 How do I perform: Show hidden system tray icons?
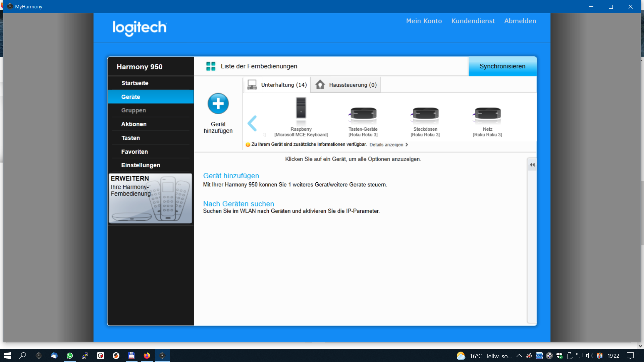pyautogui.click(x=519, y=356)
